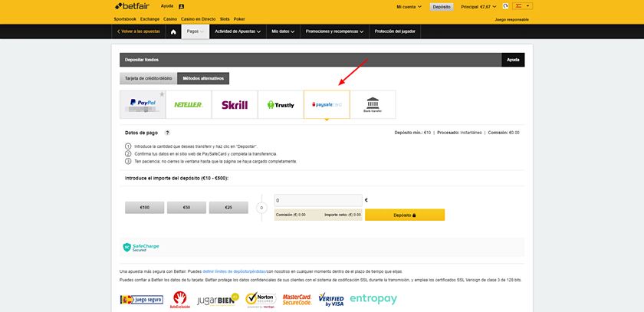Open the Mis datos menu

[x=284, y=31]
